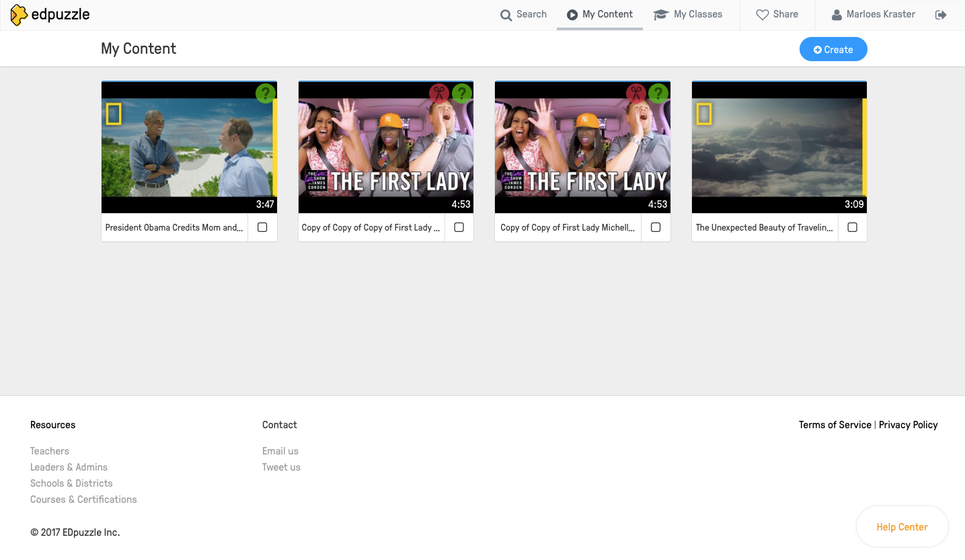The height and width of the screenshot is (560, 965).
Task: Open thumbnail for Copy of Copy of First Lady Michell
Action: tap(582, 147)
